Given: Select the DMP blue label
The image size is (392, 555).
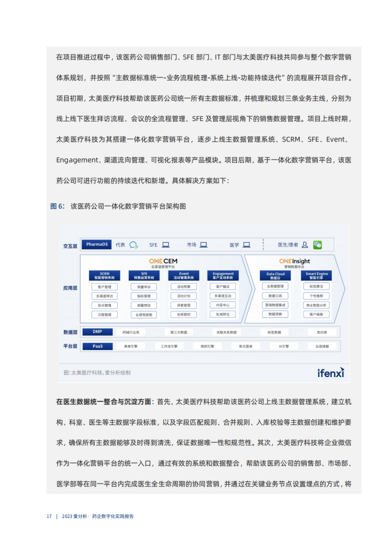Looking at the screenshot, I should pos(98,332).
